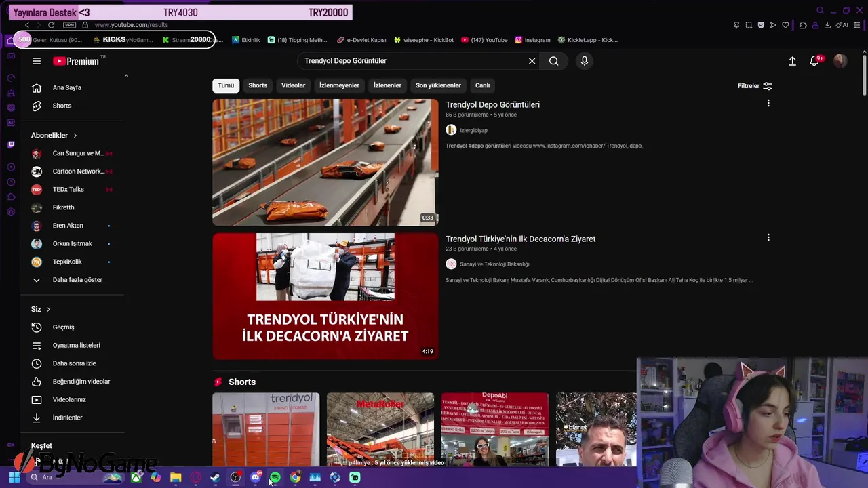Open Beğendiğim videolar list
The image size is (868, 488).
click(x=71, y=382)
